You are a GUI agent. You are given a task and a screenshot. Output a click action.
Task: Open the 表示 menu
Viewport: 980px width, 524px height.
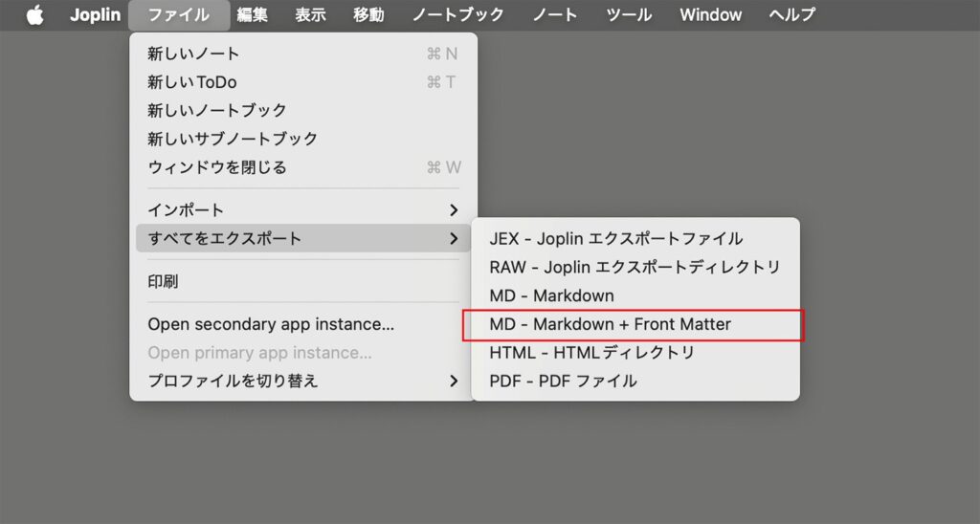pos(310,14)
